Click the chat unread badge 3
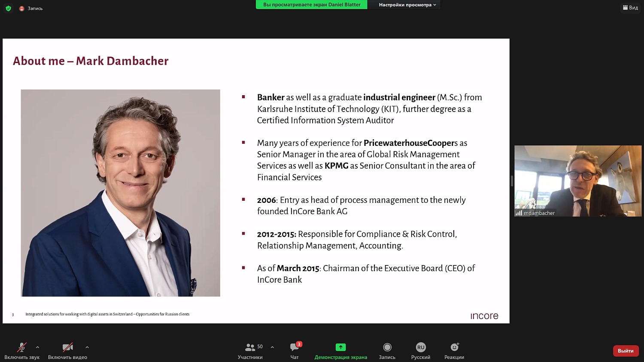The width and height of the screenshot is (644, 362). click(x=299, y=344)
